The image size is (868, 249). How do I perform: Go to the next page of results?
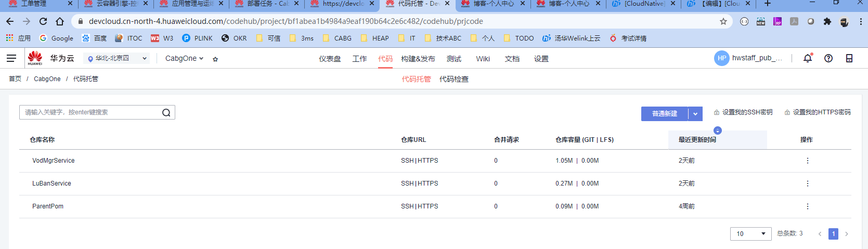(x=847, y=234)
